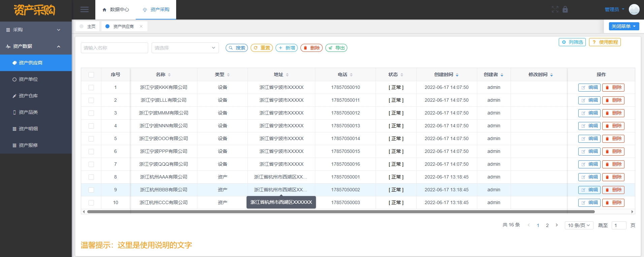Sort by 状态 column sort icon

pyautogui.click(x=402, y=75)
